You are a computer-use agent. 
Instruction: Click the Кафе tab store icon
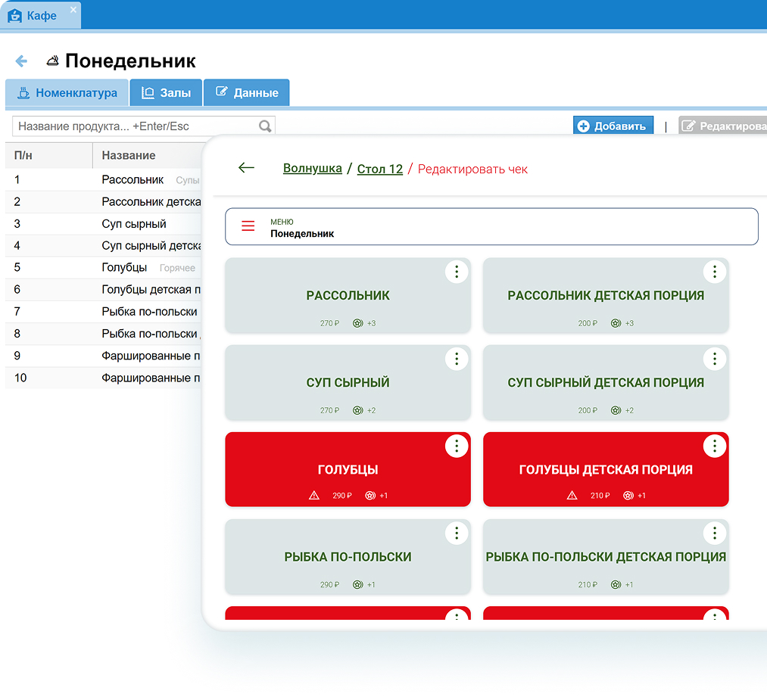(14, 16)
